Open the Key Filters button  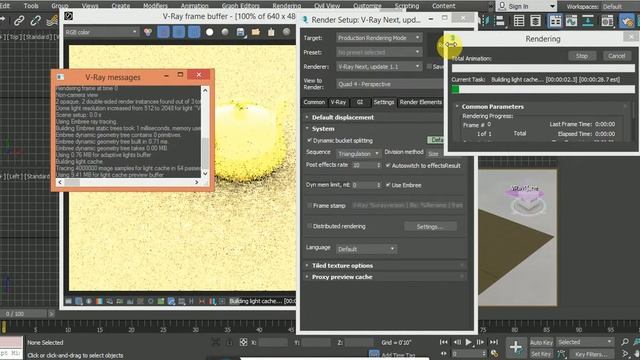click(x=590, y=354)
